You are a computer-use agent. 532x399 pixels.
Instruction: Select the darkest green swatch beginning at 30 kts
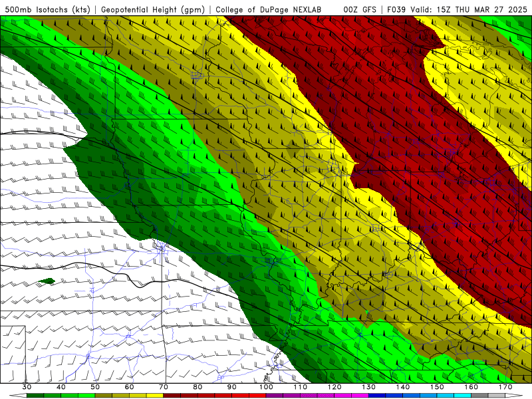(x=35, y=396)
